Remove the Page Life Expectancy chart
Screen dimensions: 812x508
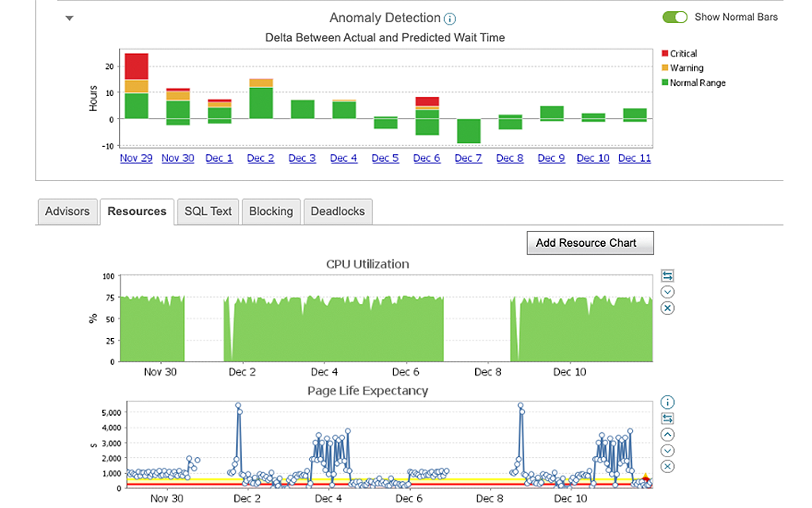click(667, 467)
